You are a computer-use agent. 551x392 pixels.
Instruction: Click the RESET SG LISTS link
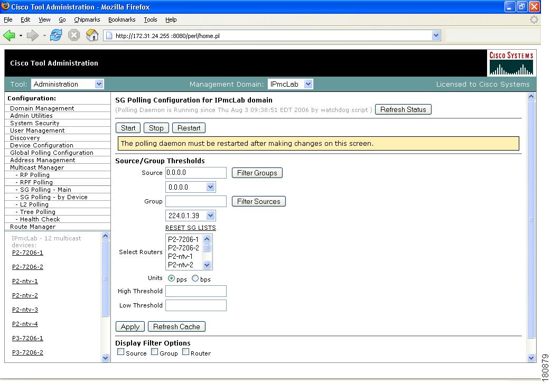(x=191, y=228)
